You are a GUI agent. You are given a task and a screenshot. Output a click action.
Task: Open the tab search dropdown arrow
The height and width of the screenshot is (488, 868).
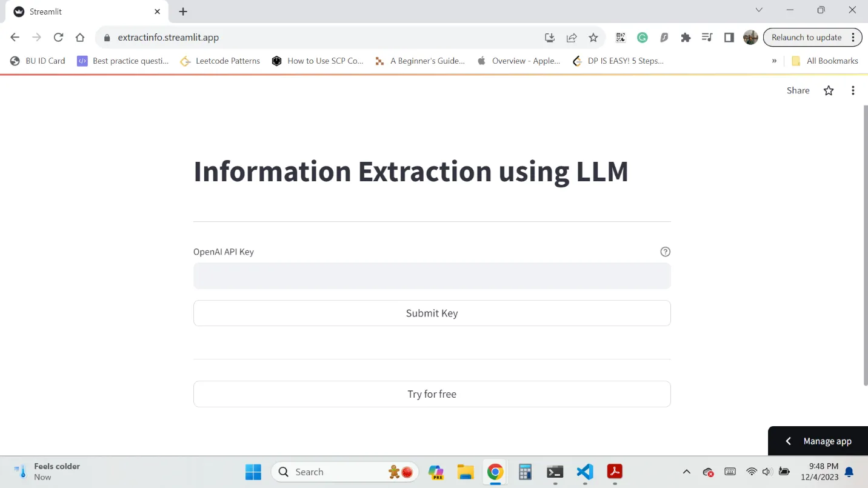(x=759, y=10)
